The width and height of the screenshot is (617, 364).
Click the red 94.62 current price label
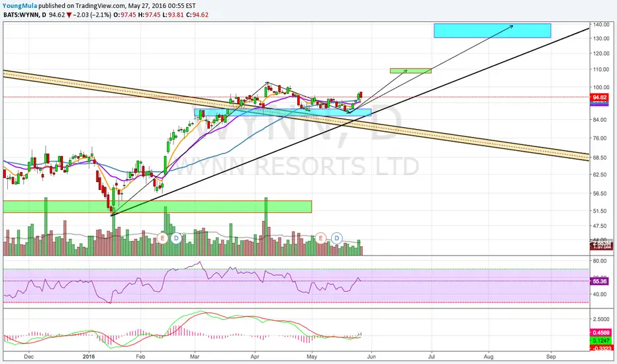600,97
